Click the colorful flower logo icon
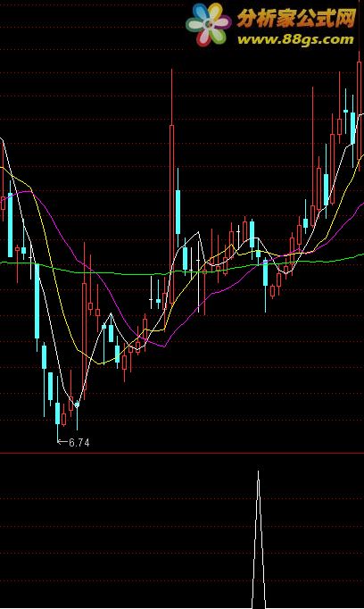Image resolution: width=364 pixels, height=609 pixels. click(x=208, y=24)
